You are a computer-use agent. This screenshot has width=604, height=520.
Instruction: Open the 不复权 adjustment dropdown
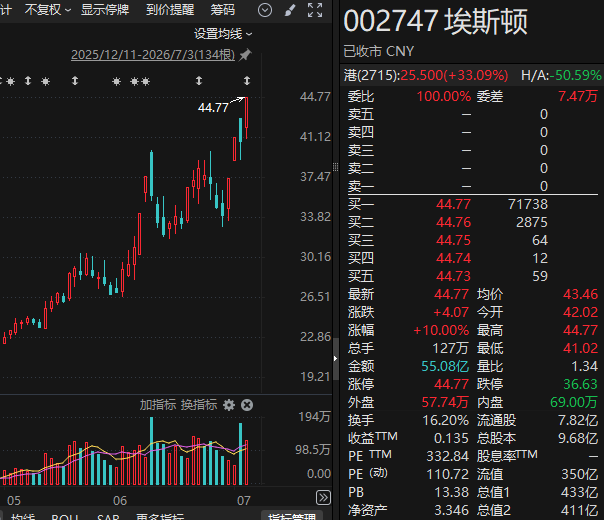pos(48,10)
